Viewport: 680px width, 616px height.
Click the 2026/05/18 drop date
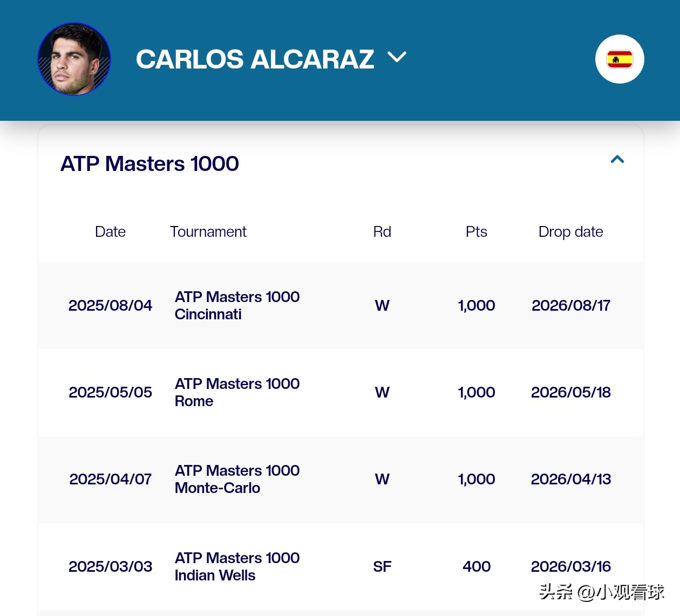click(x=570, y=392)
